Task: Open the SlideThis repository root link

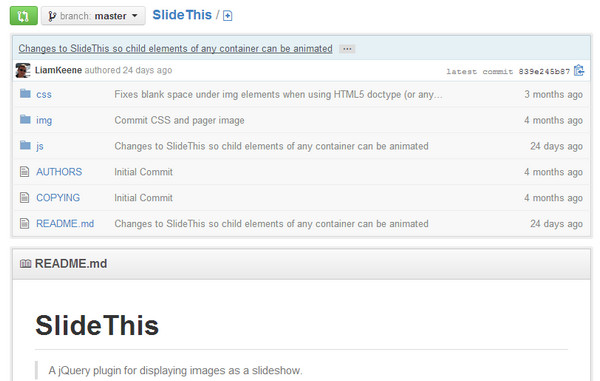Action: [x=182, y=15]
